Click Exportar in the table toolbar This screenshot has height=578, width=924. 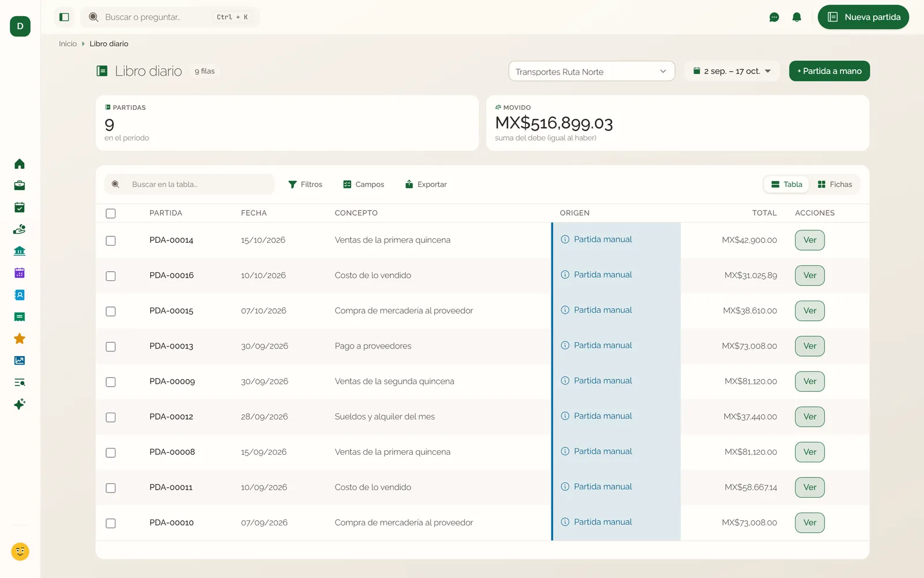(426, 184)
